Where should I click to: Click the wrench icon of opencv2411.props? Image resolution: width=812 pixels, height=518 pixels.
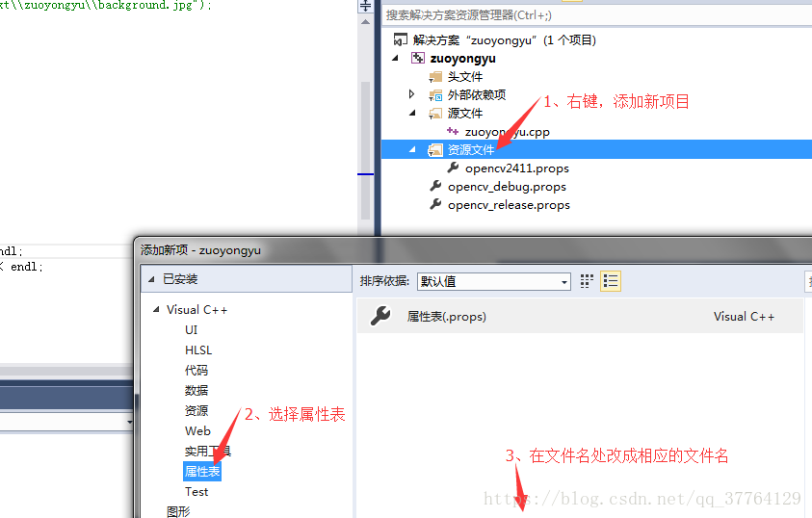coord(453,168)
